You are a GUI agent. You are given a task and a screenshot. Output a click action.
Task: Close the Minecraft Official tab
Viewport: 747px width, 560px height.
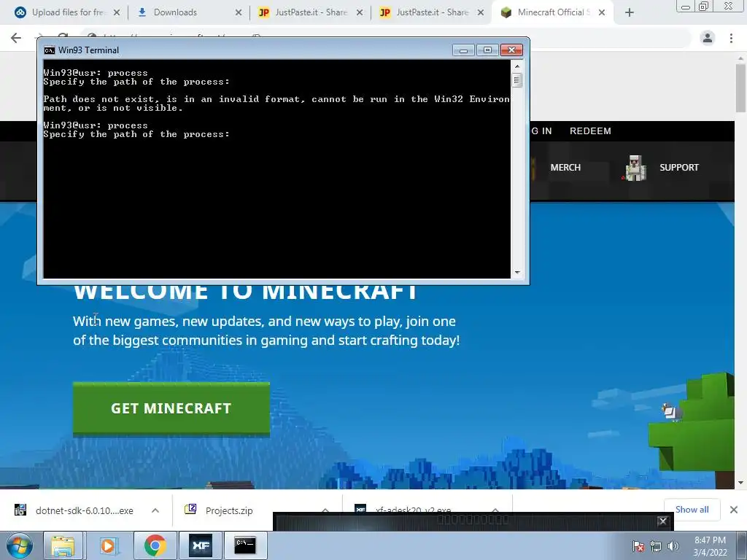coord(602,13)
